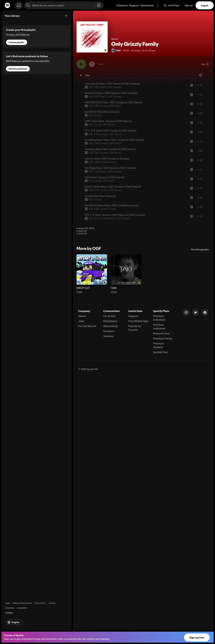Open the Privacy Policy link
The height and width of the screenshot is (644, 215).
(x=40, y=603)
